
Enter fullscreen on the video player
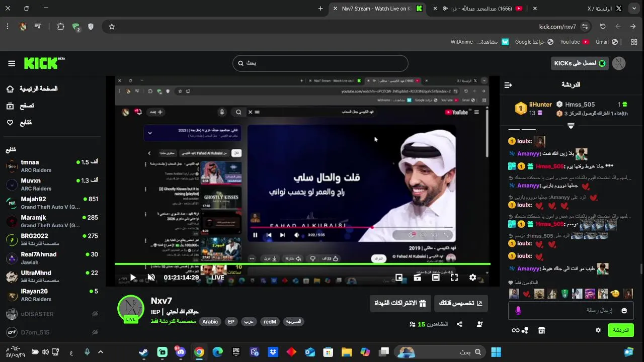coord(454,277)
